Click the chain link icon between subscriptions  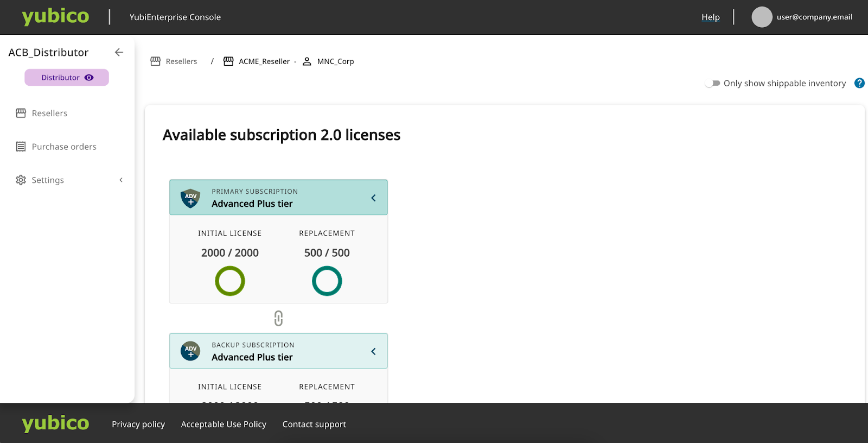coord(278,318)
